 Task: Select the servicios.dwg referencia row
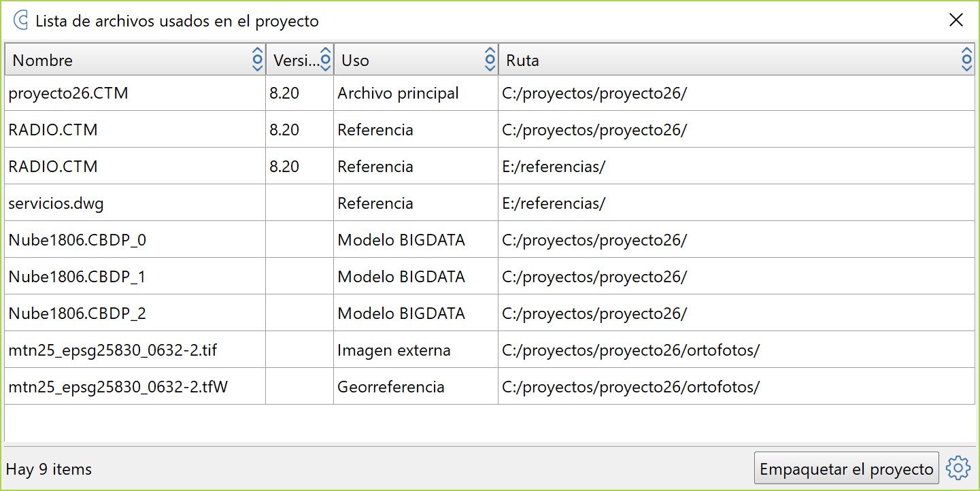tap(272, 203)
